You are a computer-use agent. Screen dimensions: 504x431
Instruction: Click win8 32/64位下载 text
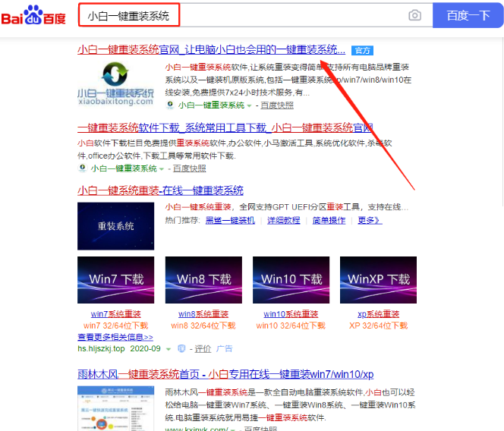[203, 326]
